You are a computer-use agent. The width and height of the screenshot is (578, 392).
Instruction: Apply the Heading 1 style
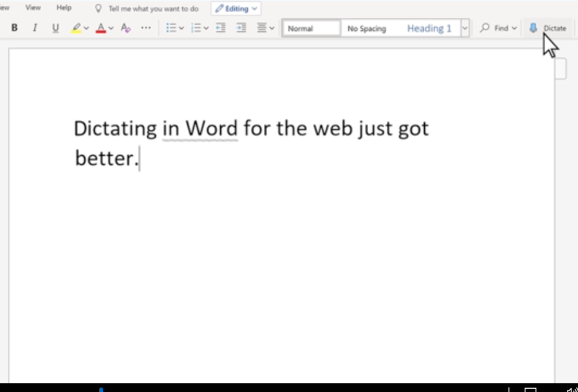(429, 28)
